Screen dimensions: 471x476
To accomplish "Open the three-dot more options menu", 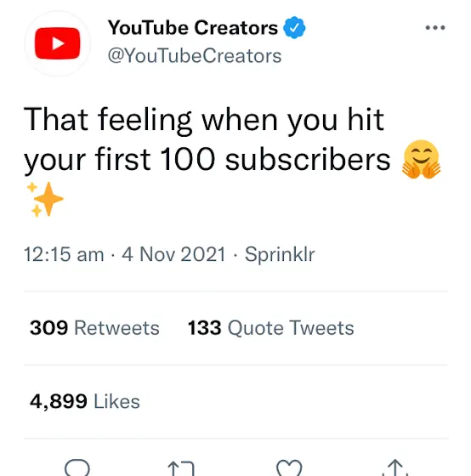I will [x=434, y=27].
